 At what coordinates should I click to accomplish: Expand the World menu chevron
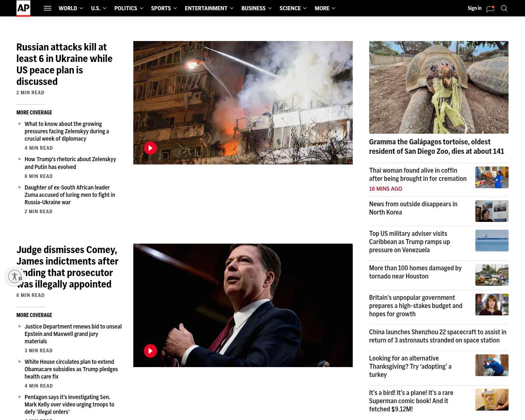click(81, 8)
